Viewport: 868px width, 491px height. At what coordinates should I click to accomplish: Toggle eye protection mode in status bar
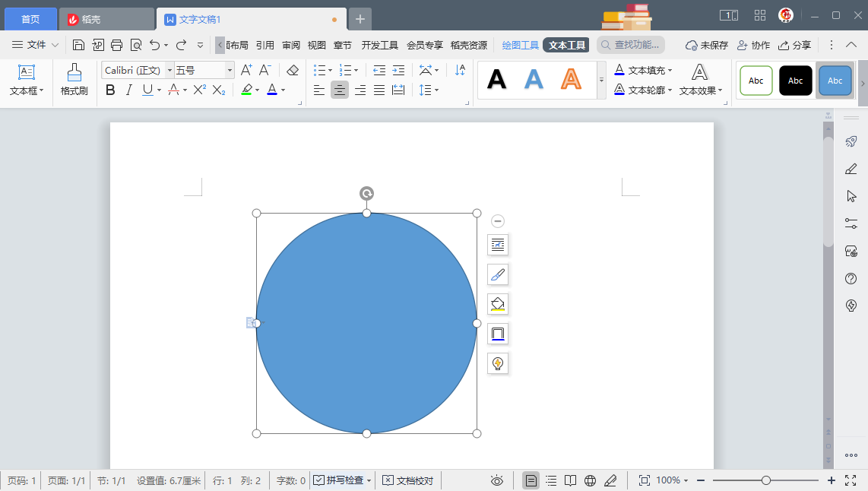click(x=497, y=480)
